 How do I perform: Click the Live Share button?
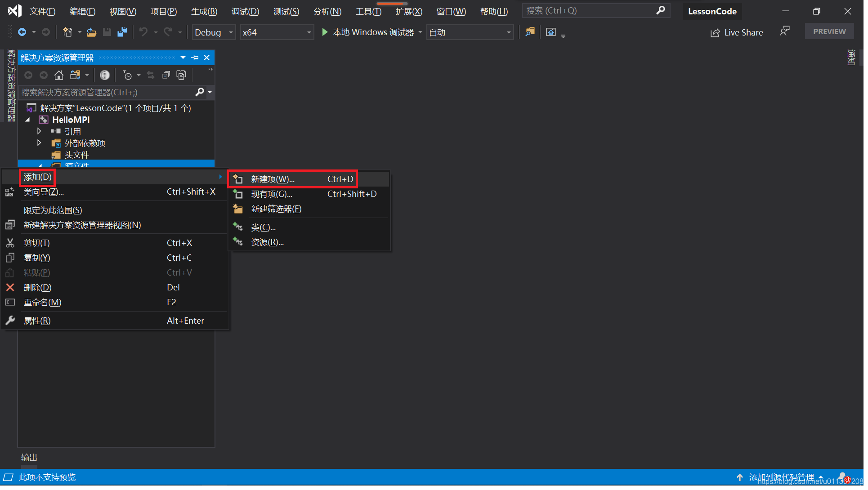click(x=737, y=32)
